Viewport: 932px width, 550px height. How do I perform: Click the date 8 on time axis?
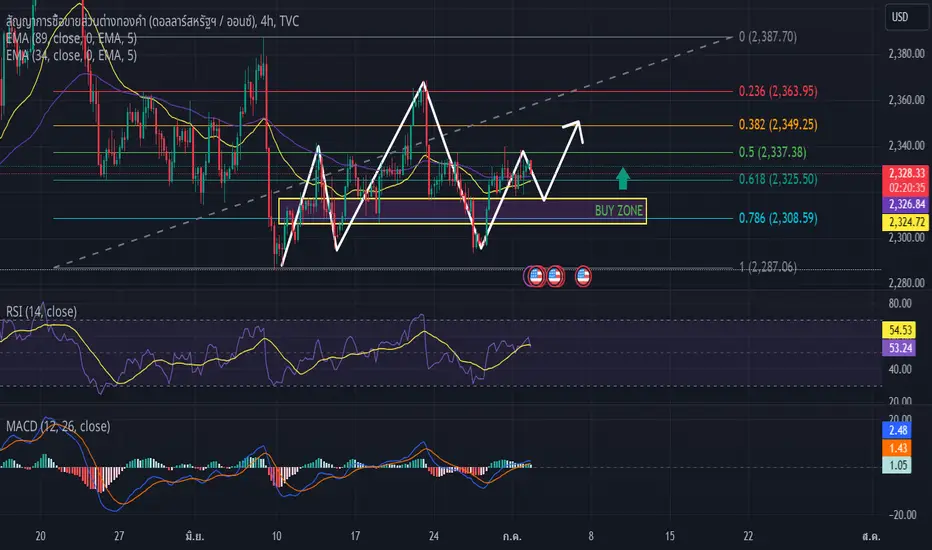[591, 536]
